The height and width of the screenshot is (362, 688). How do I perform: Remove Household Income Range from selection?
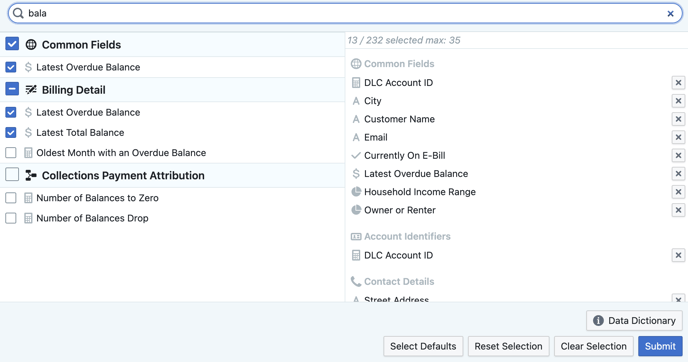[678, 192]
